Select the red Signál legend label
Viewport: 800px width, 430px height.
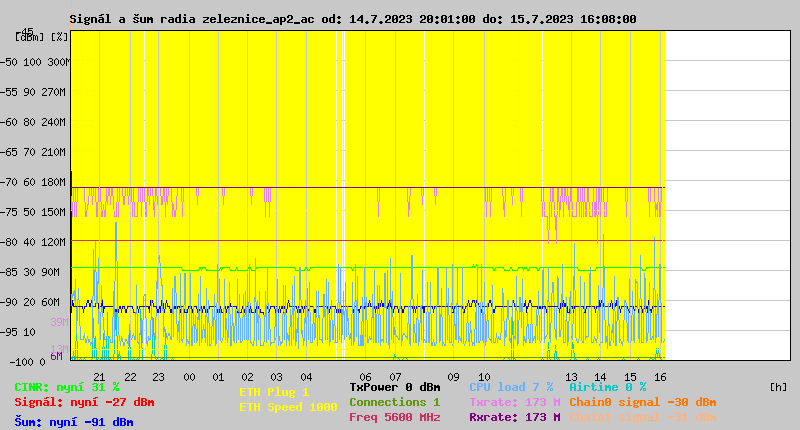[x=84, y=403]
